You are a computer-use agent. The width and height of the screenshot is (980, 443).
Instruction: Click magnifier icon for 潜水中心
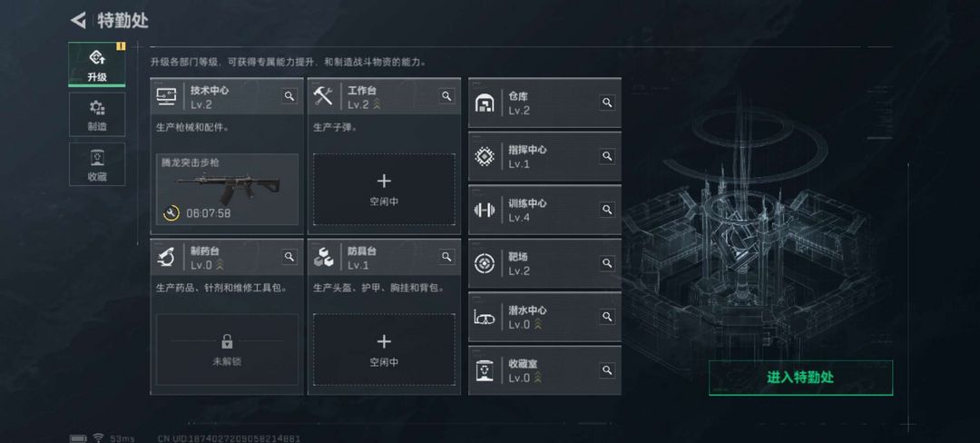(607, 317)
